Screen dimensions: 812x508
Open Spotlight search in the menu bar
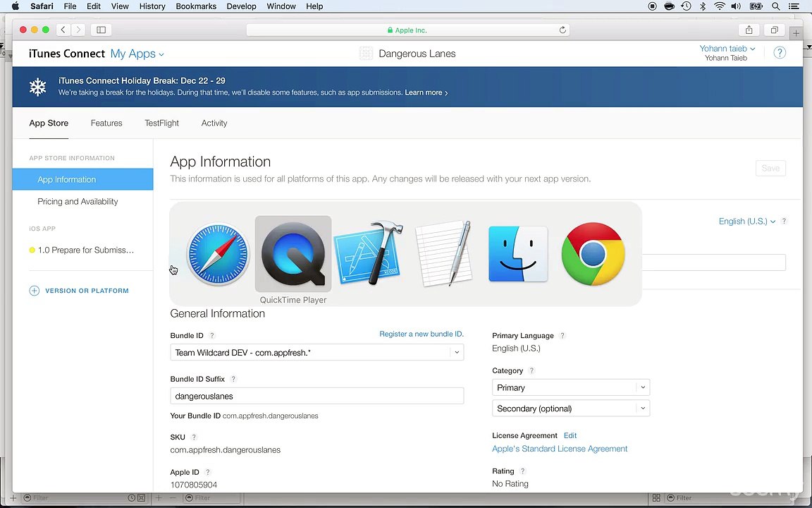pyautogui.click(x=776, y=6)
